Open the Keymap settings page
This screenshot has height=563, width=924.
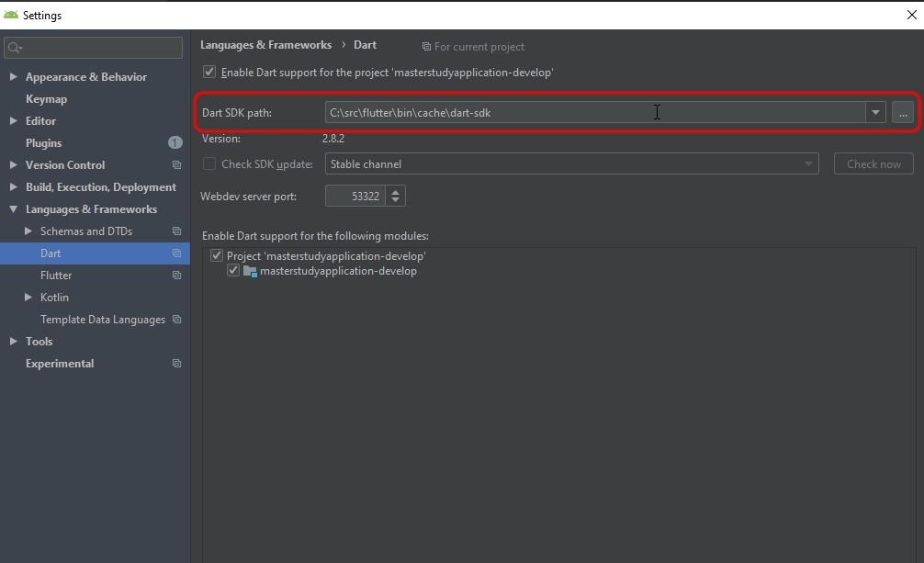point(46,99)
